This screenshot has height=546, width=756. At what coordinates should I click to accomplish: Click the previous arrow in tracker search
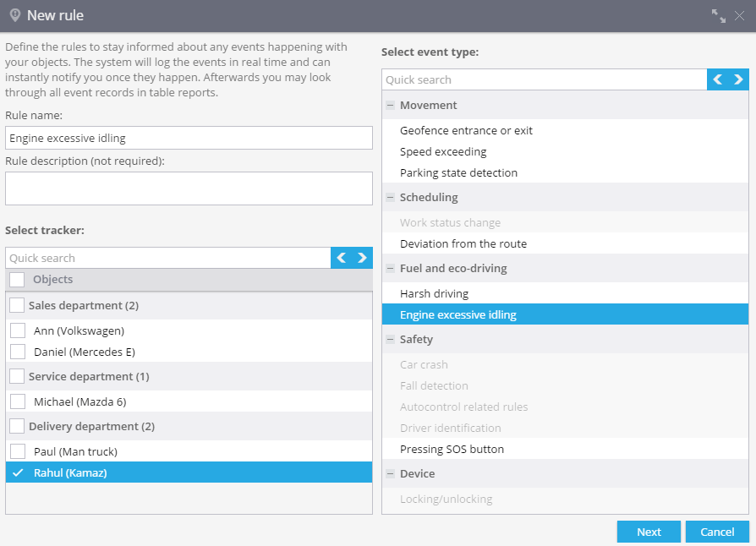[x=342, y=258]
